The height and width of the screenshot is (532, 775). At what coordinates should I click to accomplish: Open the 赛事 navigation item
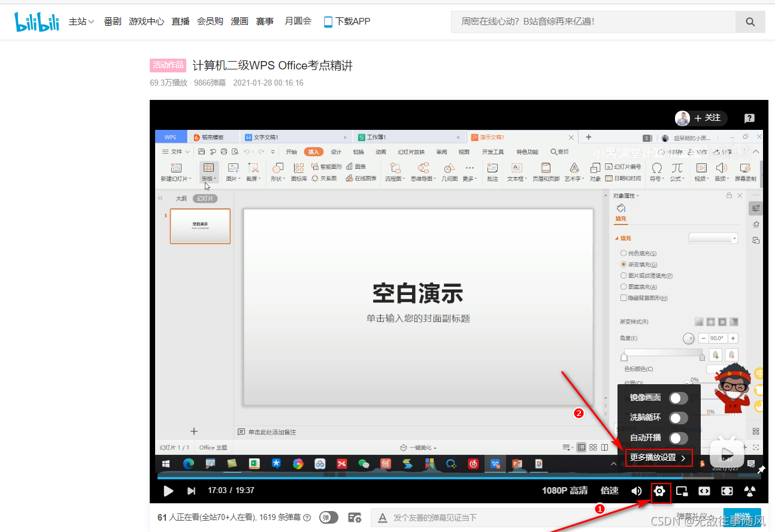pos(265,22)
